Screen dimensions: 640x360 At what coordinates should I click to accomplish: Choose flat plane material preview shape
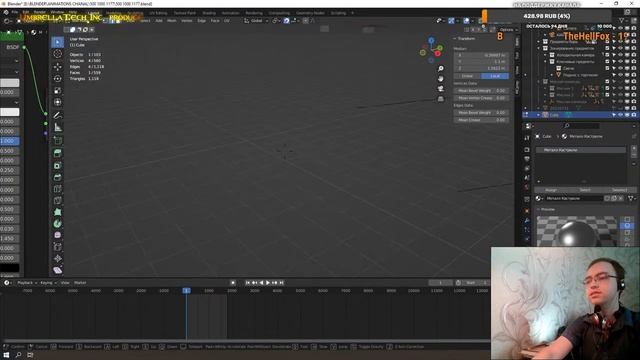(x=627, y=219)
